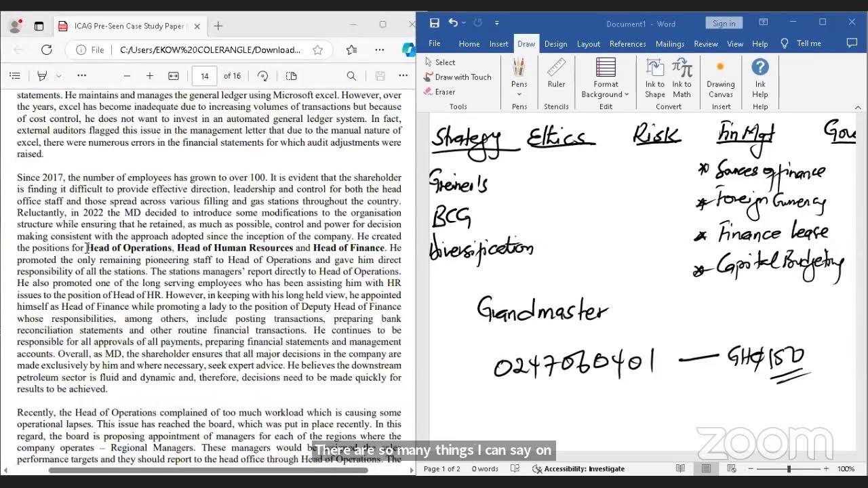Image resolution: width=868 pixels, height=488 pixels.
Task: Switch to Read Mode view
Action: tap(680, 469)
